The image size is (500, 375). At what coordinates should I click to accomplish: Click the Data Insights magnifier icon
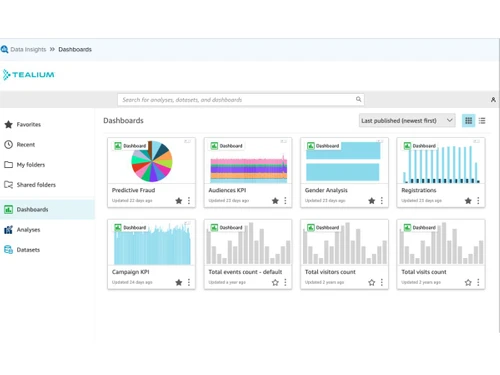coord(4,49)
